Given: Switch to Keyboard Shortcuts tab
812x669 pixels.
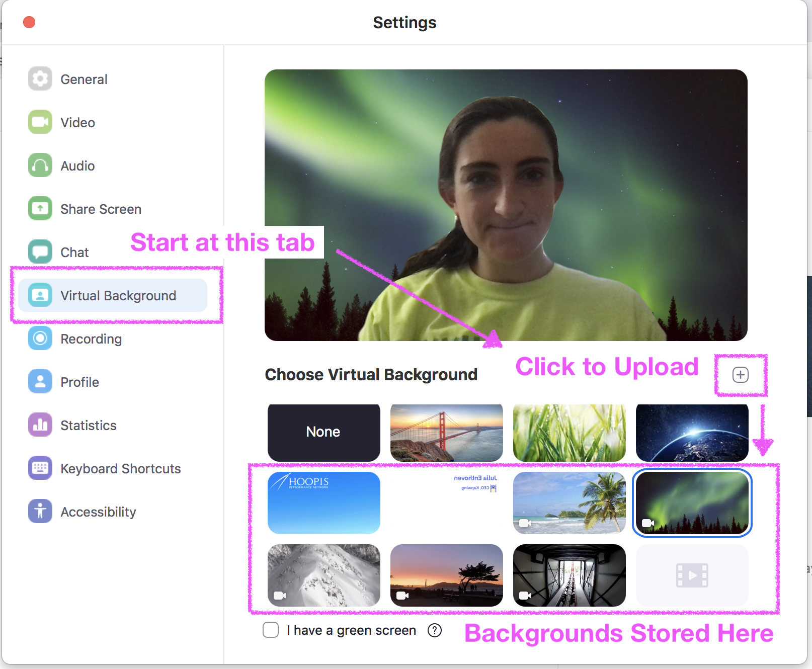Looking at the screenshot, I should click(x=120, y=469).
